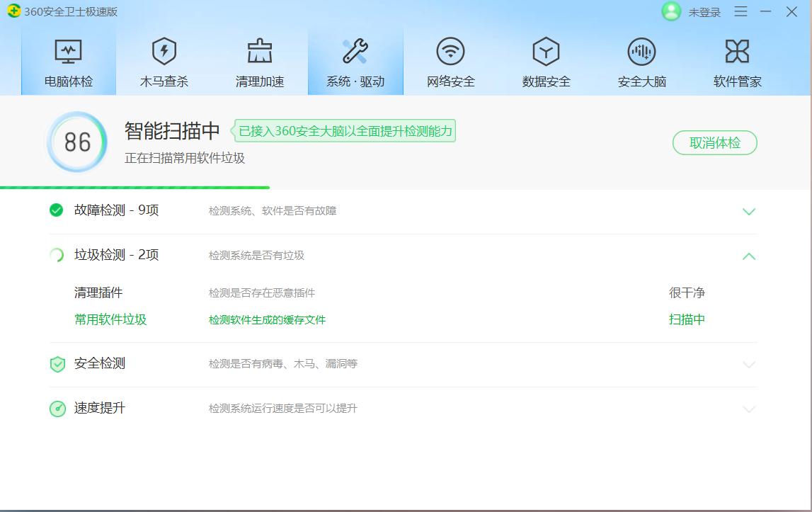Click the 数据安全 data security shield icon
The width and height of the screenshot is (812, 512).
tap(546, 51)
